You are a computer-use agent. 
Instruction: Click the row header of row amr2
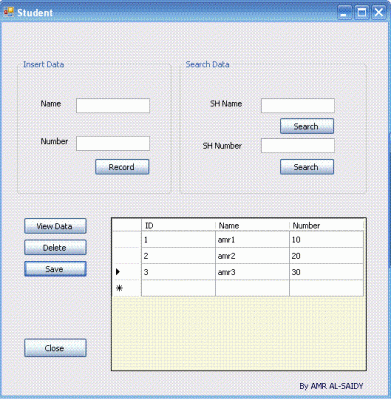(127, 256)
